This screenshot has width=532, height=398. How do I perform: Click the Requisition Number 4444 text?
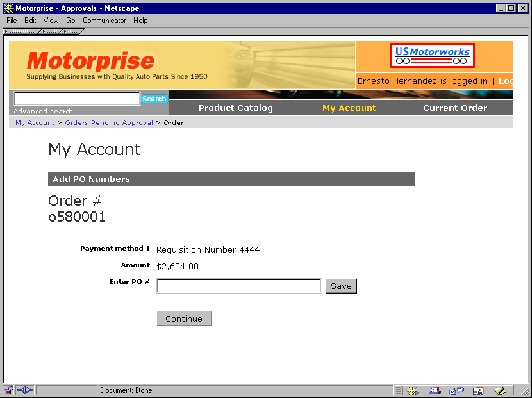pyautogui.click(x=208, y=250)
